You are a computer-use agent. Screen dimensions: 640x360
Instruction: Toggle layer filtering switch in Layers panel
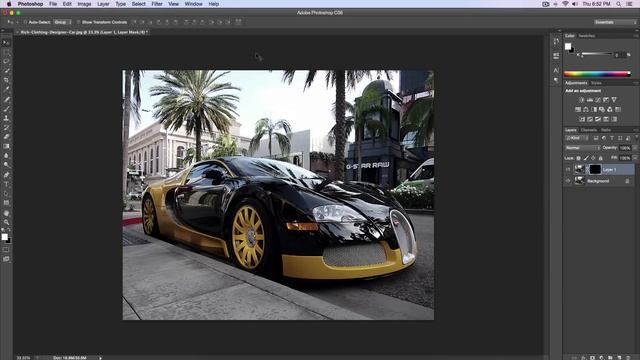tap(636, 138)
